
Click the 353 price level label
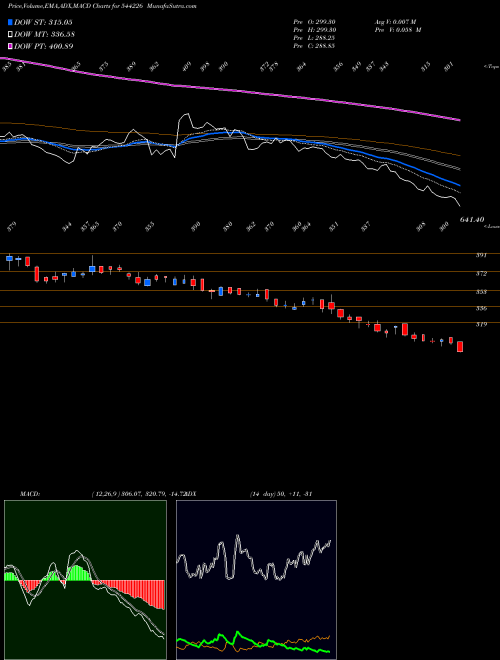[x=481, y=292]
